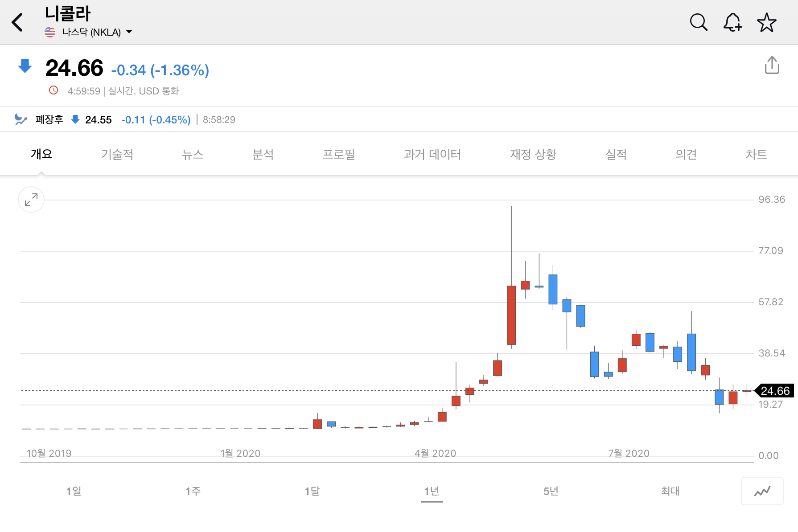Set chart range to 1달
Screen dimensions: 798x532
312,491
